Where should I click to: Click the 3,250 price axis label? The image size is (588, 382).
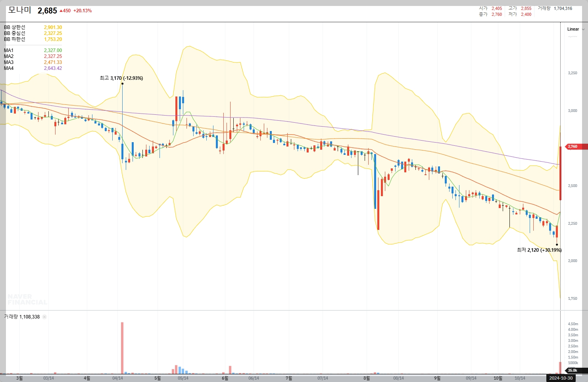point(573,73)
